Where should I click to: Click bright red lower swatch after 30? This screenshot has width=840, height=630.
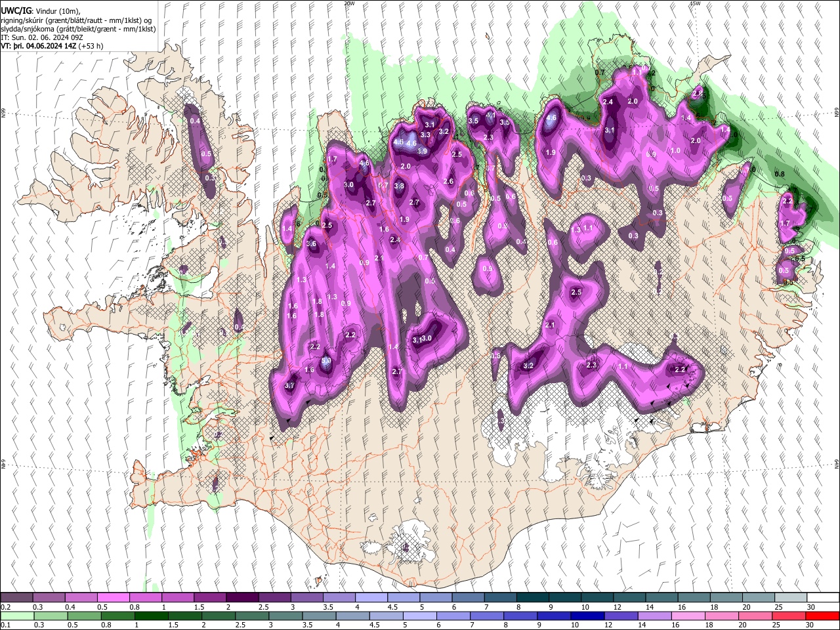point(822,616)
